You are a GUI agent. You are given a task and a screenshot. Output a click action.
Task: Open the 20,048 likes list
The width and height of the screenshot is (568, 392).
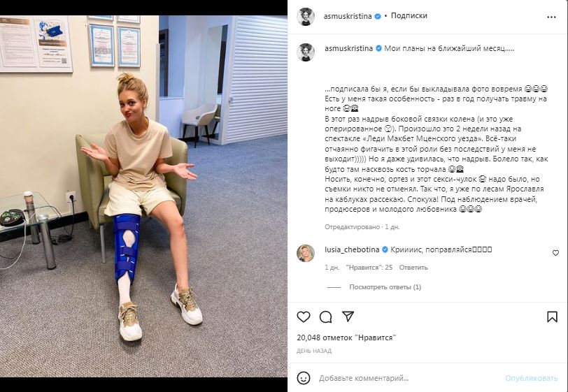tap(346, 337)
